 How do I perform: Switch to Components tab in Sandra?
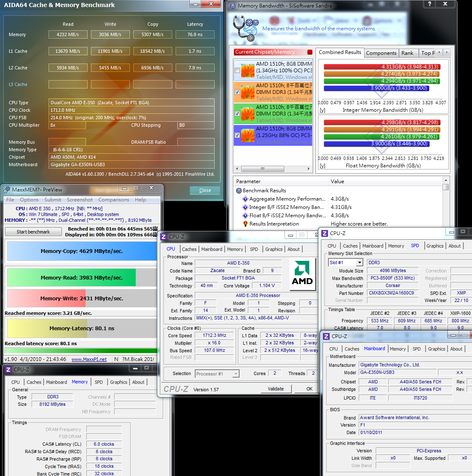[381, 53]
